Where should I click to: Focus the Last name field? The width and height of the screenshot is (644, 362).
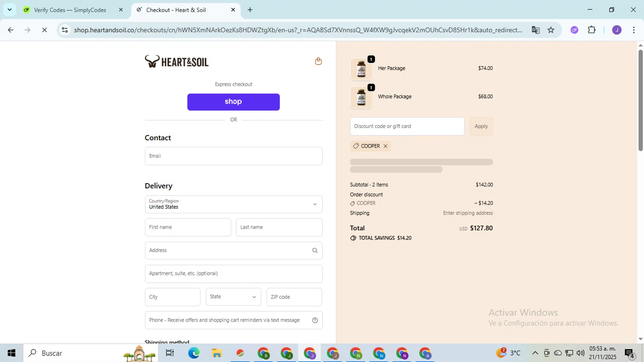pyautogui.click(x=279, y=227)
